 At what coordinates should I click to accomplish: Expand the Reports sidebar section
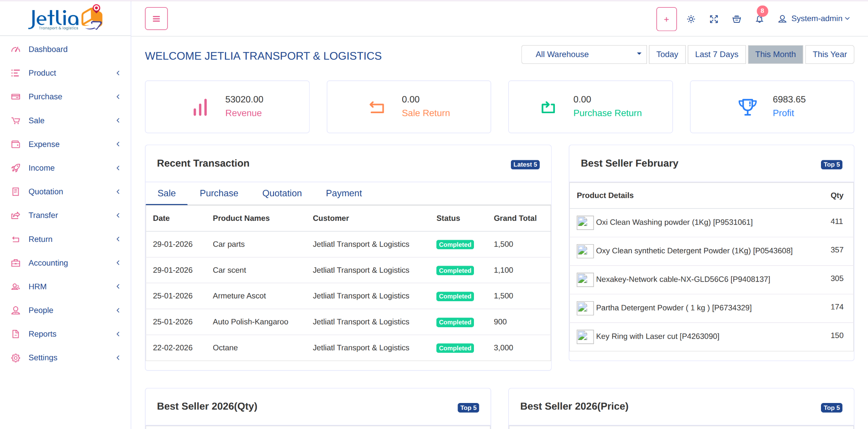(42, 334)
